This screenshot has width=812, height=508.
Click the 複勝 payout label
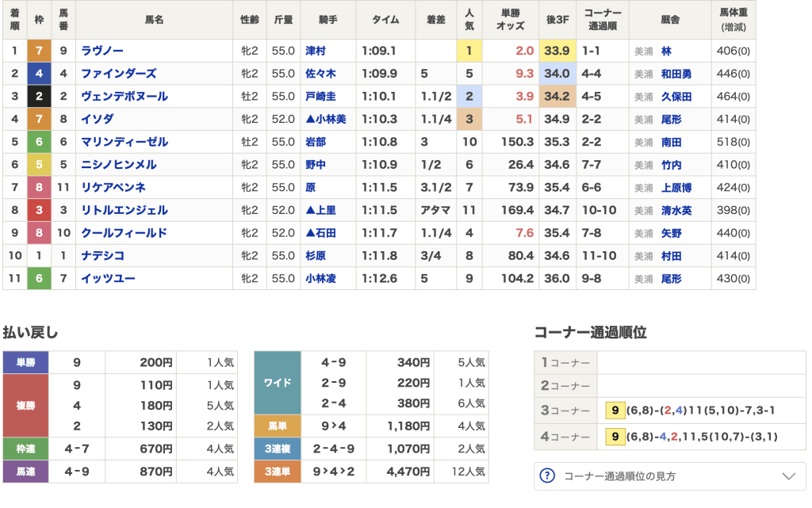click(x=26, y=406)
